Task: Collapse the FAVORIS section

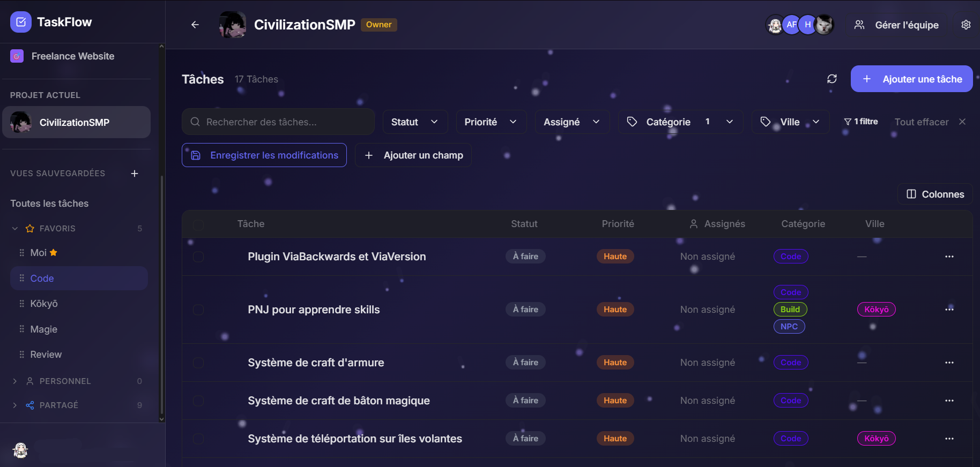Action: pos(14,228)
